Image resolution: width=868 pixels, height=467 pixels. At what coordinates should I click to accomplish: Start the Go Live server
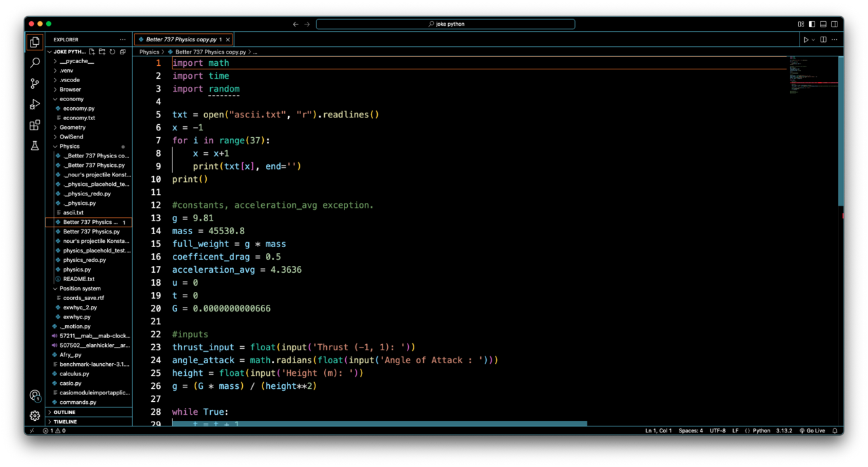pyautogui.click(x=812, y=430)
